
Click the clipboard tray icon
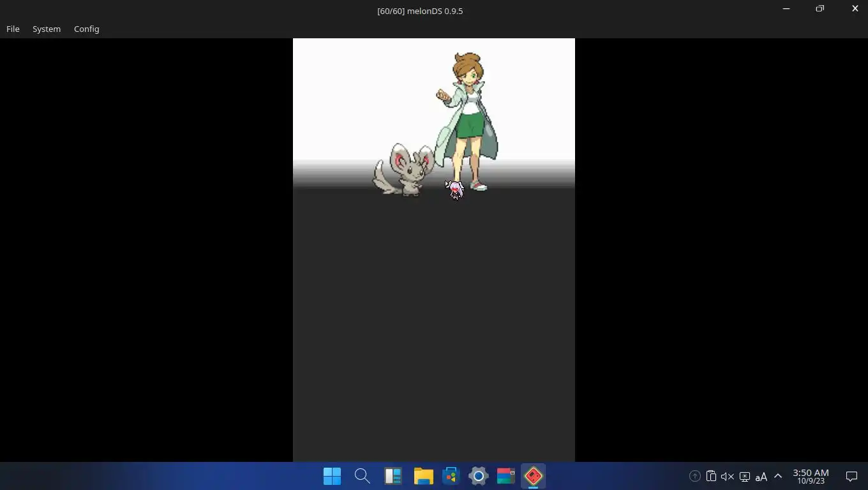coord(711,476)
